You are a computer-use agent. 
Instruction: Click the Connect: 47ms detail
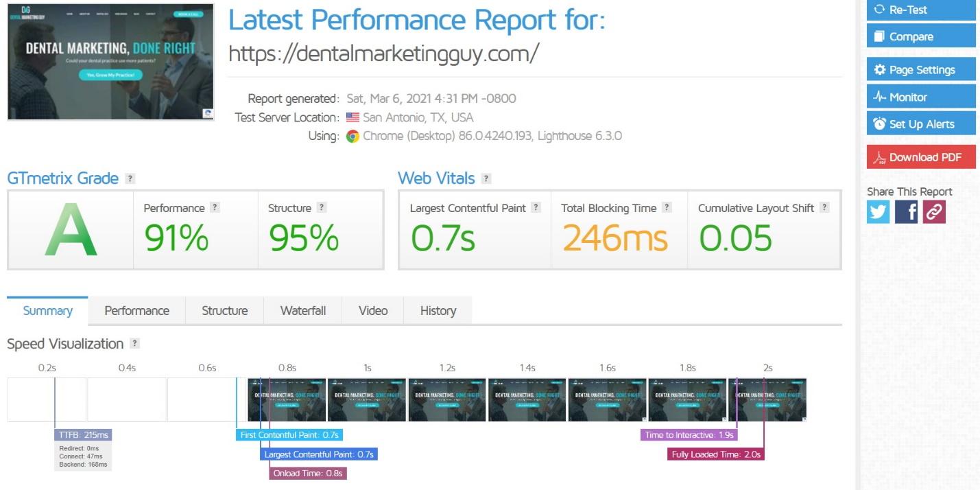pos(81,456)
